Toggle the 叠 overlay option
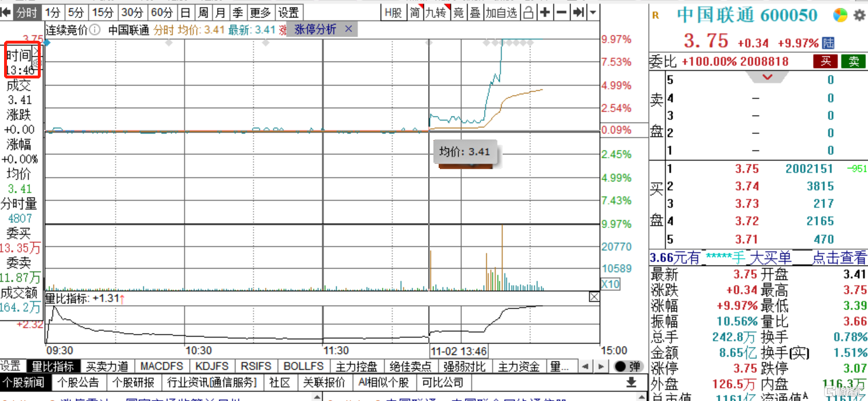Screen dimensions: 868x401 tap(475, 12)
